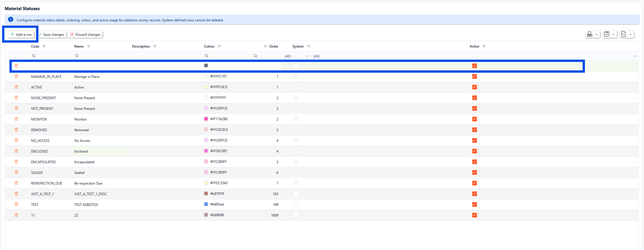Click the printer icon in the toolbar
This screenshot has width=644, height=250.
click(590, 34)
